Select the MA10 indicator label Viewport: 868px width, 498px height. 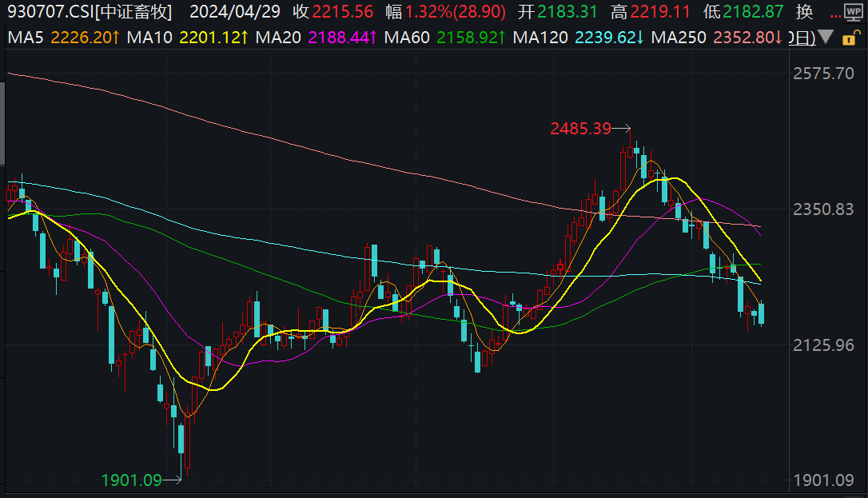(149, 38)
